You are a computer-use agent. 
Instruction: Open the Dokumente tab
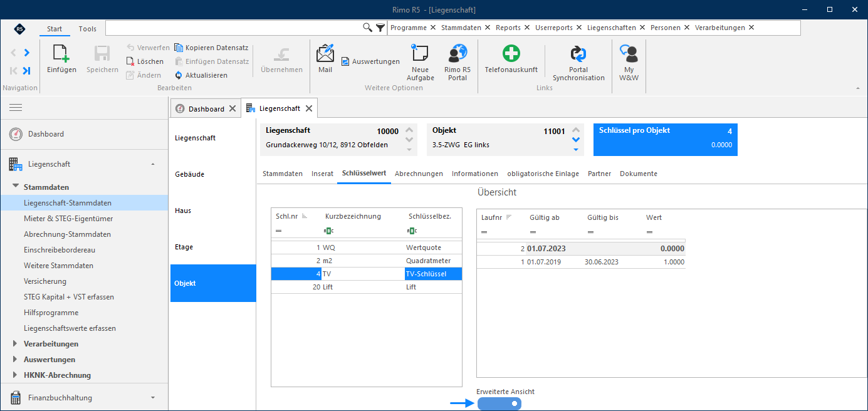coord(639,174)
